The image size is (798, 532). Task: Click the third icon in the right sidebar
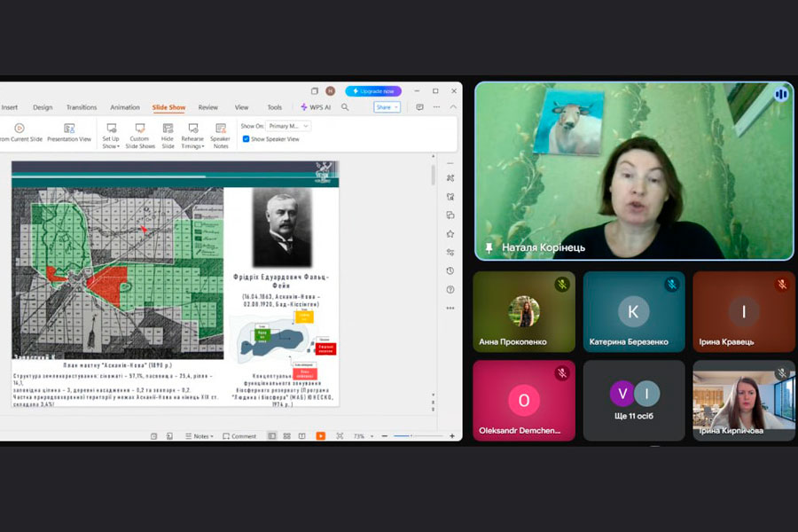click(450, 215)
